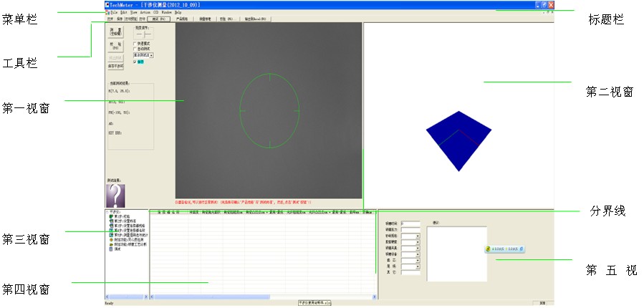Click the first column header of results table
This screenshot has height=308, width=644.
point(168,212)
